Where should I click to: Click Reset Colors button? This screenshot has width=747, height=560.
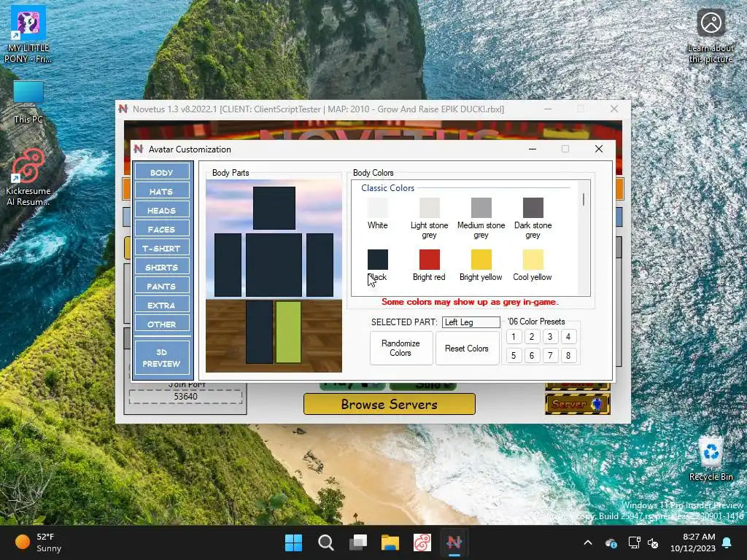[467, 348]
